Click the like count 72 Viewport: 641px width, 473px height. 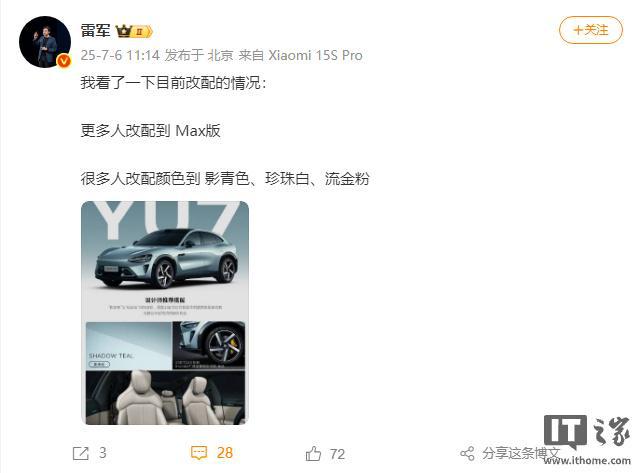(x=337, y=454)
